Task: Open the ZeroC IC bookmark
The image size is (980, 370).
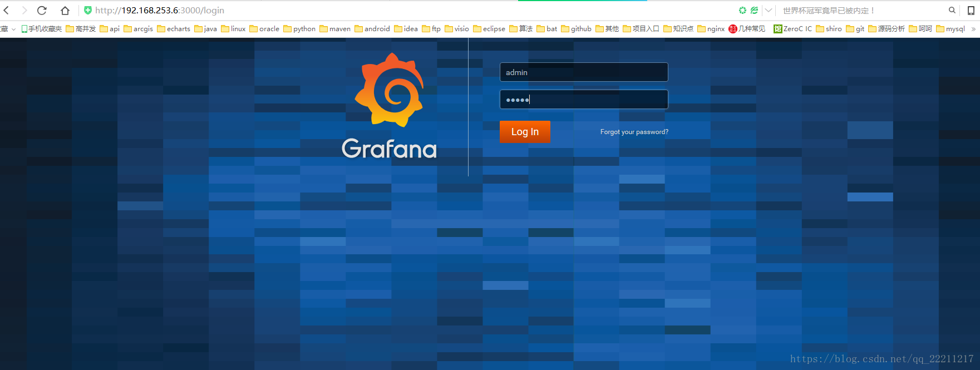Action: [x=793, y=29]
